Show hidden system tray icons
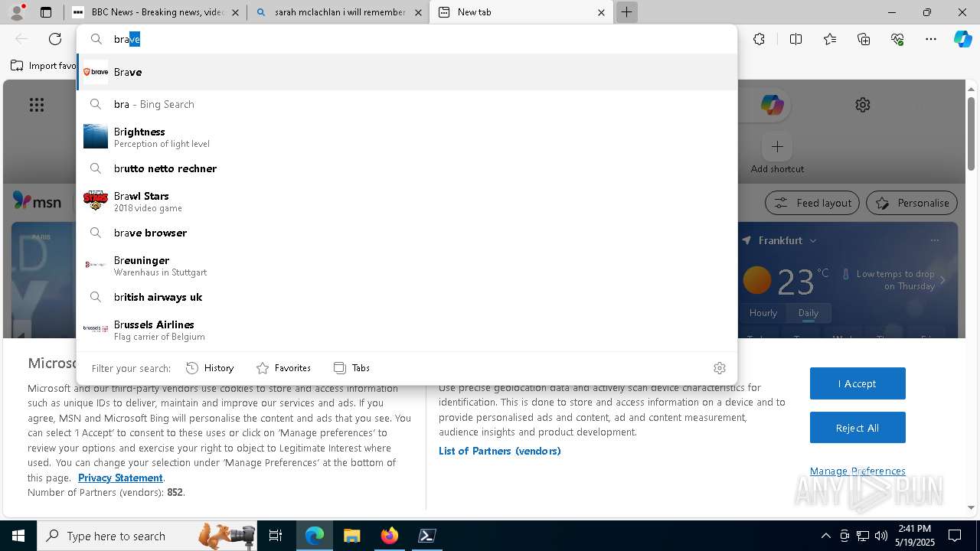This screenshot has height=551, width=980. click(825, 536)
